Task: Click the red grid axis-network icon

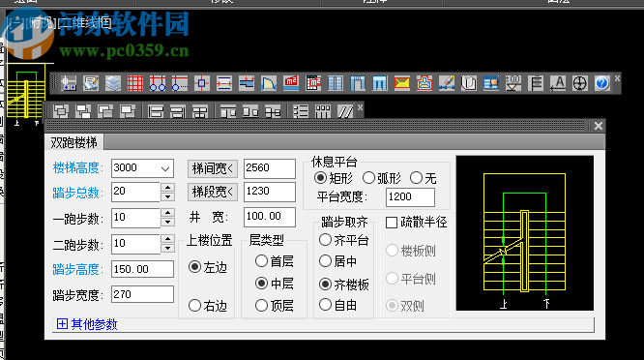Action: [x=135, y=83]
